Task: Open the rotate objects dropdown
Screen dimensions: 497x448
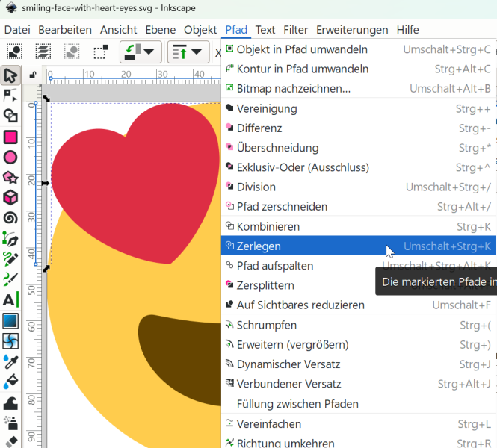Action: point(141,52)
